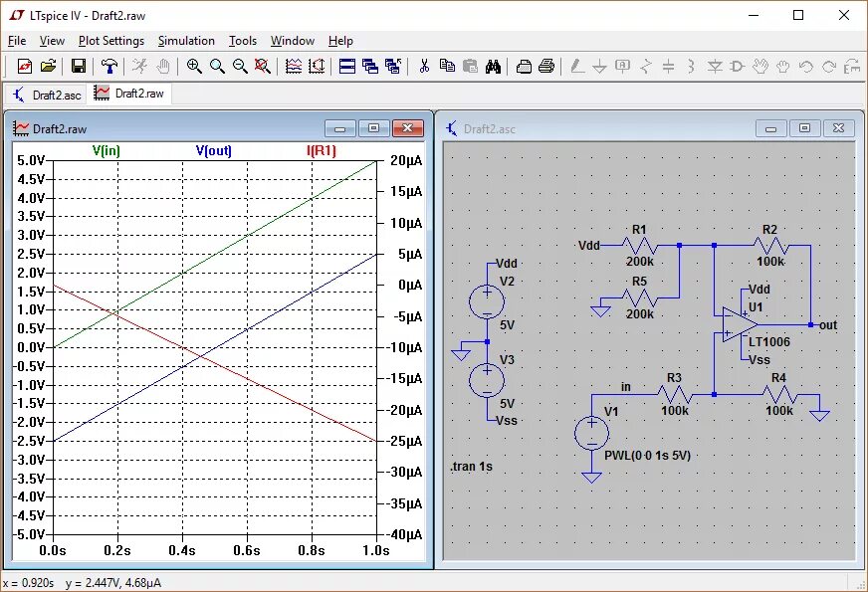This screenshot has height=592, width=868.
Task: Click the Copy icon in the toolbar
Action: [447, 67]
